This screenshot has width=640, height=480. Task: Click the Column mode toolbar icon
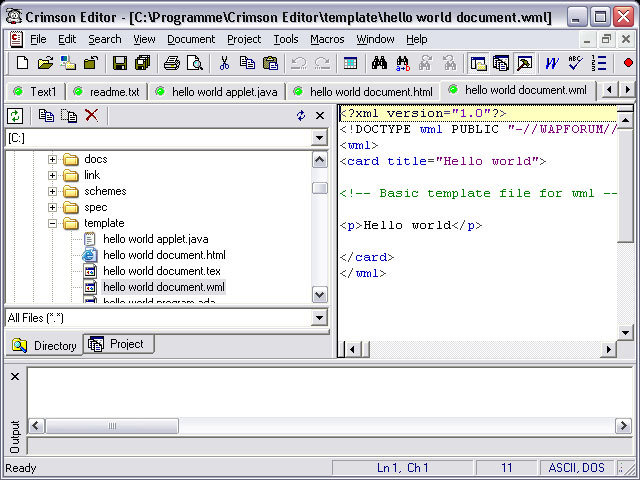pyautogui.click(x=350, y=63)
